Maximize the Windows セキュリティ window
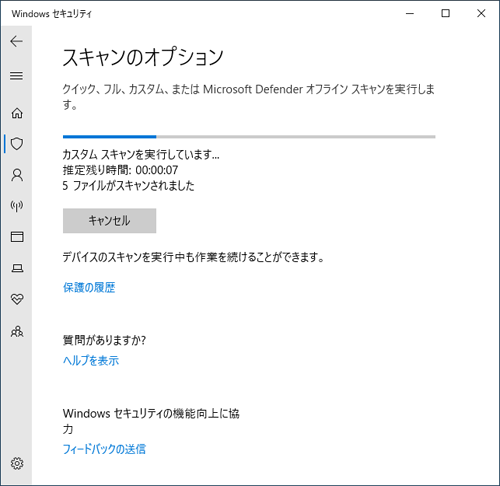 (445, 13)
